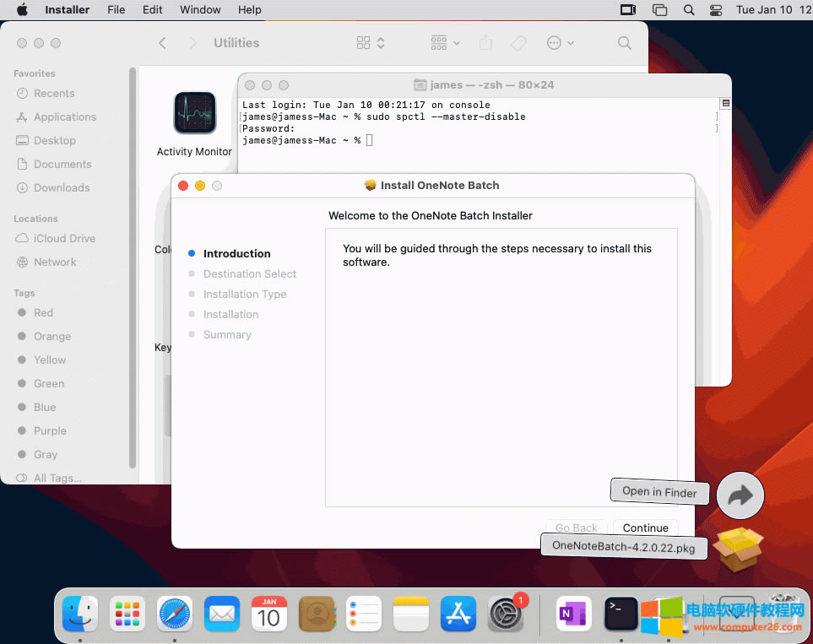Open the File menu

click(117, 10)
